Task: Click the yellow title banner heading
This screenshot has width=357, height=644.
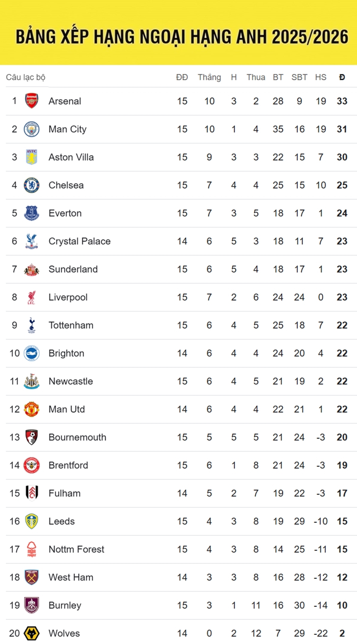Action: [x=182, y=37]
